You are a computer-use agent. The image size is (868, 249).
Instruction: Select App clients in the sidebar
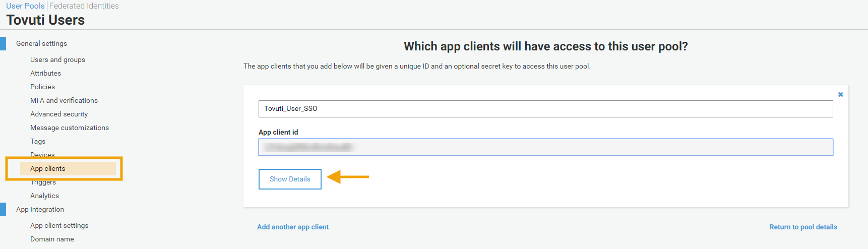(48, 168)
